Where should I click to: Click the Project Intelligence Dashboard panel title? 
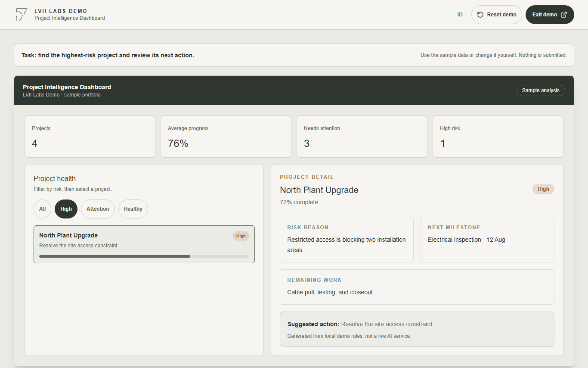pyautogui.click(x=67, y=87)
